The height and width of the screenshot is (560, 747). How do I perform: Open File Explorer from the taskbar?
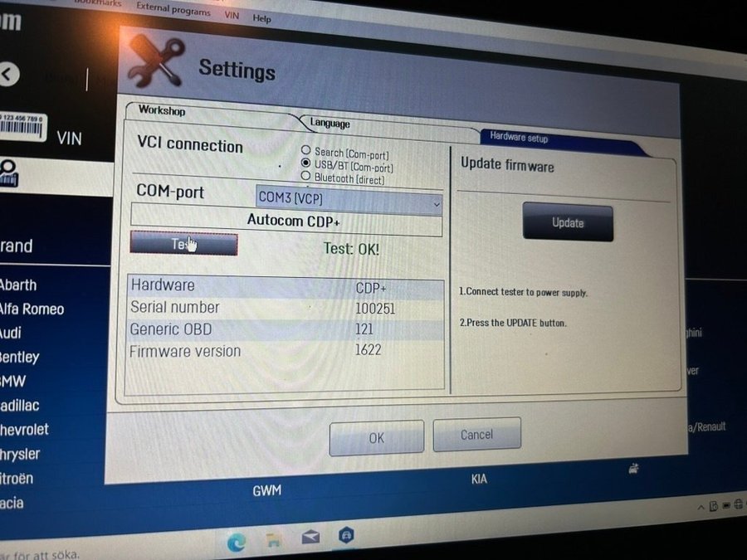tap(274, 540)
